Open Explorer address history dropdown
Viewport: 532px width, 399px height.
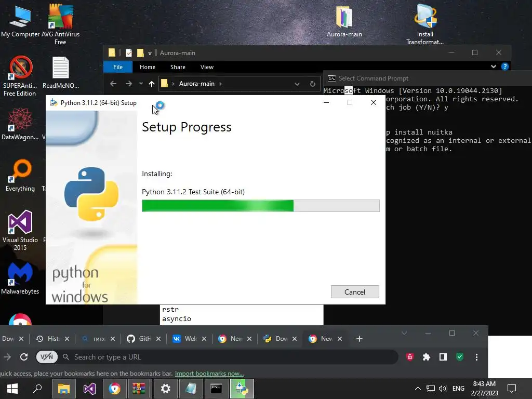tap(297, 84)
